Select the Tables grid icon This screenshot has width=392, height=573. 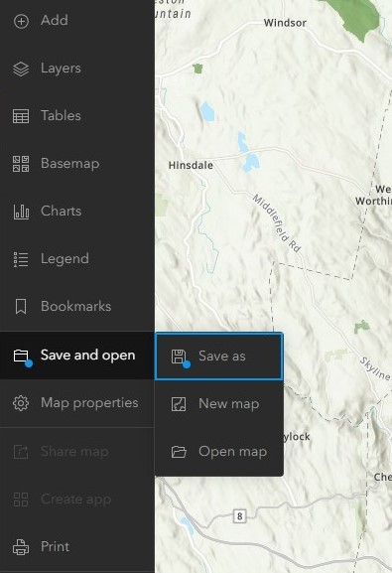click(21, 116)
